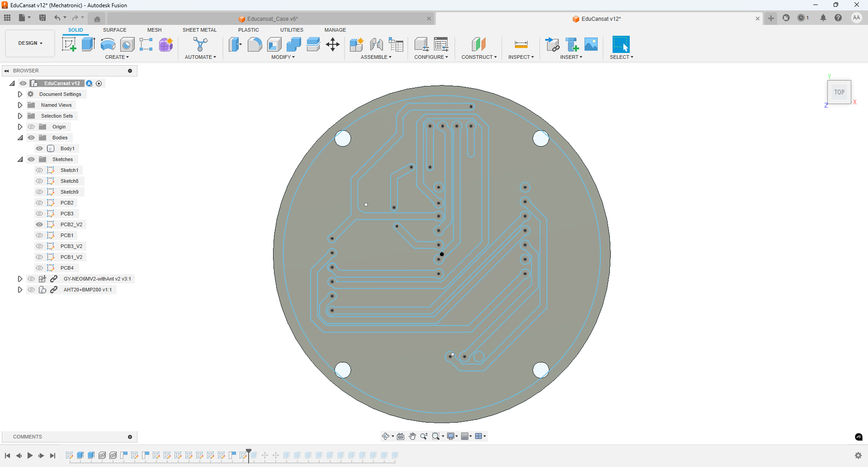Expand Named Views node
This screenshot has width=868, height=467.
click(20, 105)
